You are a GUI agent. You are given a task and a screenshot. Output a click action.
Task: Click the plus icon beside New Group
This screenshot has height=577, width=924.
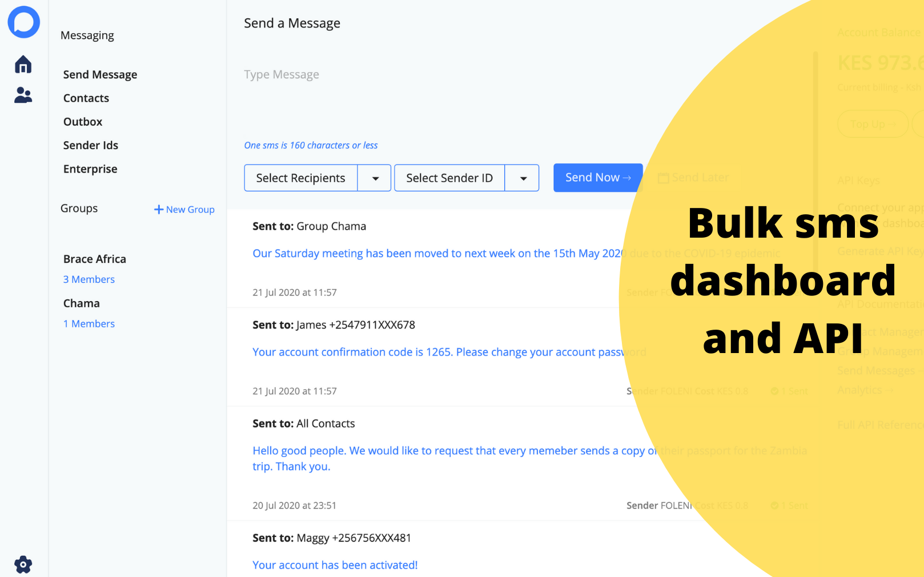click(x=159, y=210)
